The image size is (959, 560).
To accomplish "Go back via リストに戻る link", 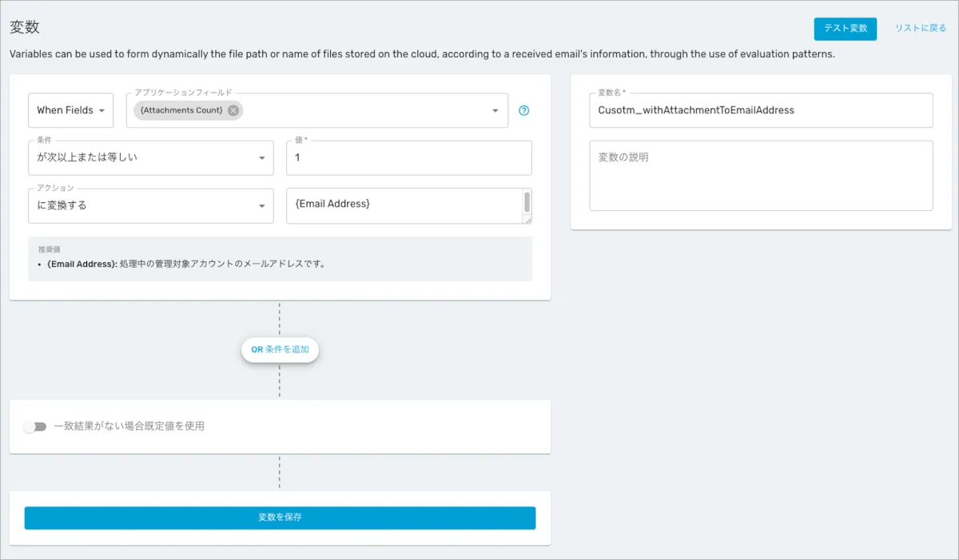I will 920,29.
